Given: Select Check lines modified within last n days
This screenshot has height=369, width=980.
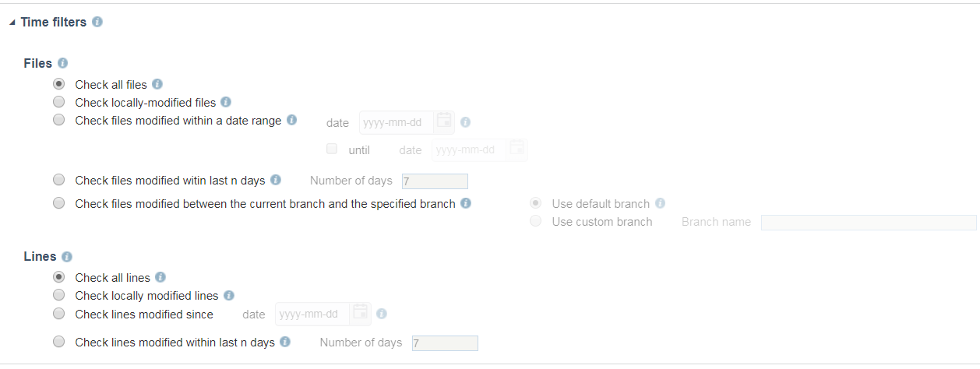Looking at the screenshot, I should coord(58,341).
